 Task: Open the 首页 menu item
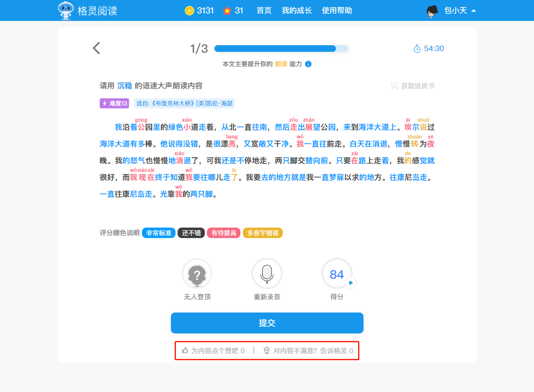tap(264, 11)
